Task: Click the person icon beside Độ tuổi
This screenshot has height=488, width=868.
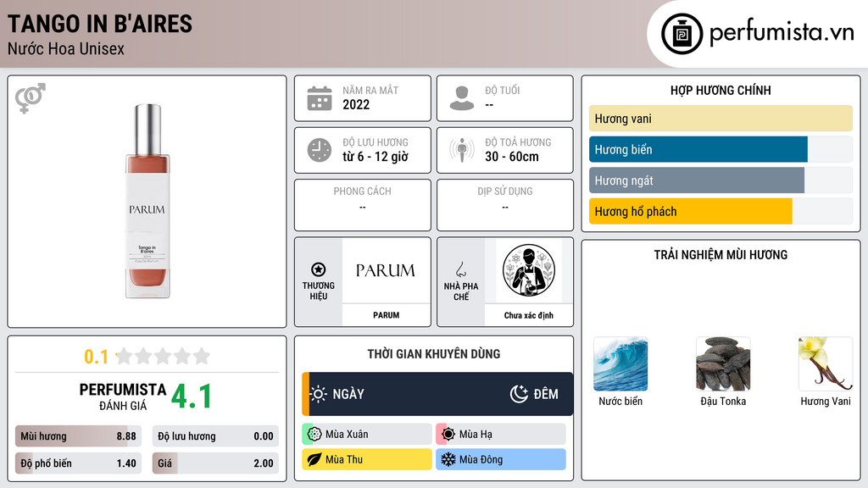Action: pos(462,98)
